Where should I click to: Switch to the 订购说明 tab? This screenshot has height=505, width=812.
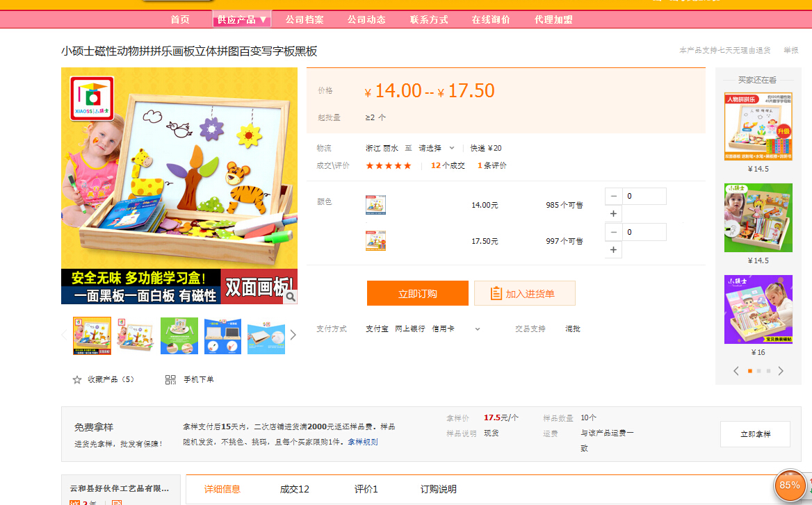[x=439, y=489]
